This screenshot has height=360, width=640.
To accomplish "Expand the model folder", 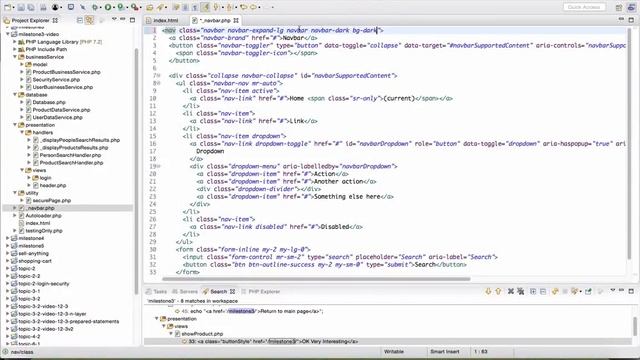I will click(22, 64).
